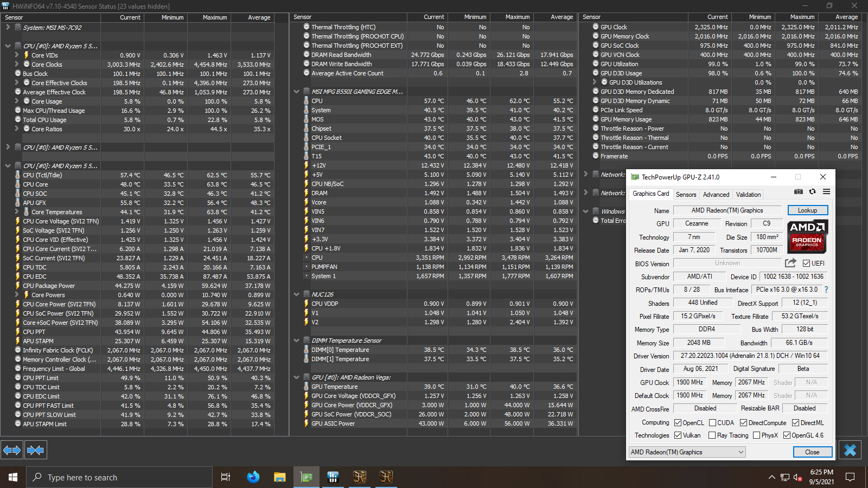Screen dimensions: 868x488
Task: Select the Infinity Fabric Clock (FCLK) row
Action: click(x=144, y=350)
